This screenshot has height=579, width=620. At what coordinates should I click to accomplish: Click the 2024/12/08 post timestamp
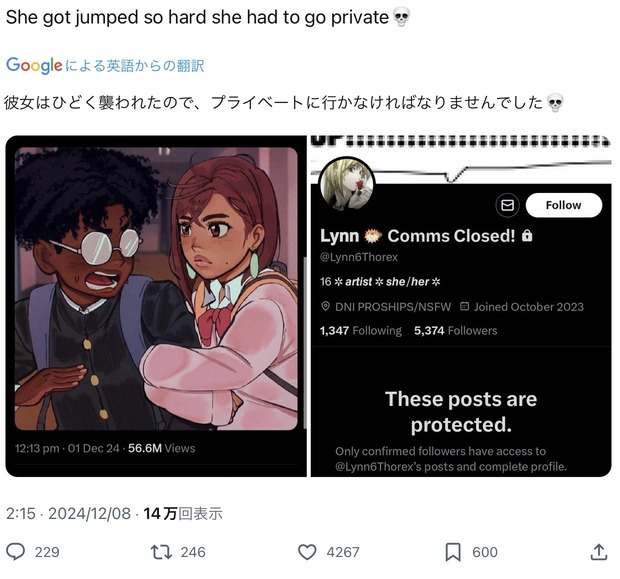pos(89,513)
